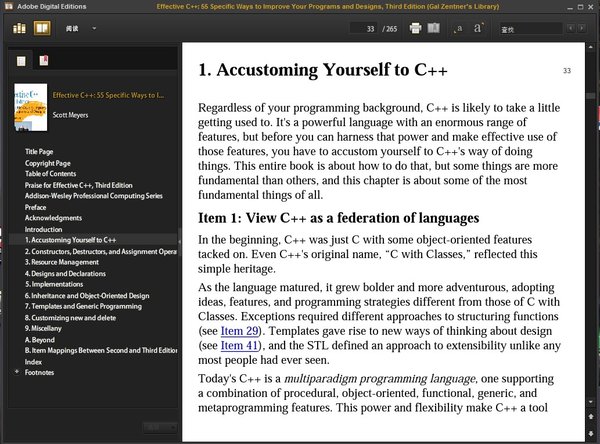The image size is (600, 444).
Task: Jump to Table of Contents entry
Action: click(51, 174)
